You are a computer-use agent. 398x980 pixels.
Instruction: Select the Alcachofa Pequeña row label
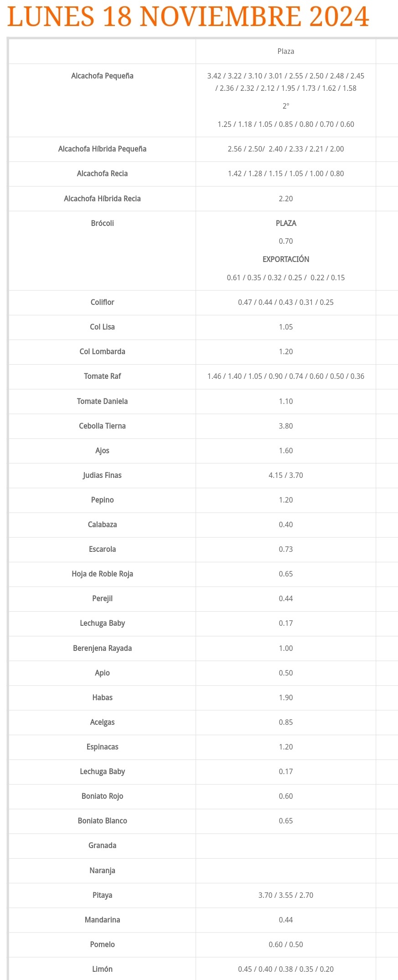[102, 76]
